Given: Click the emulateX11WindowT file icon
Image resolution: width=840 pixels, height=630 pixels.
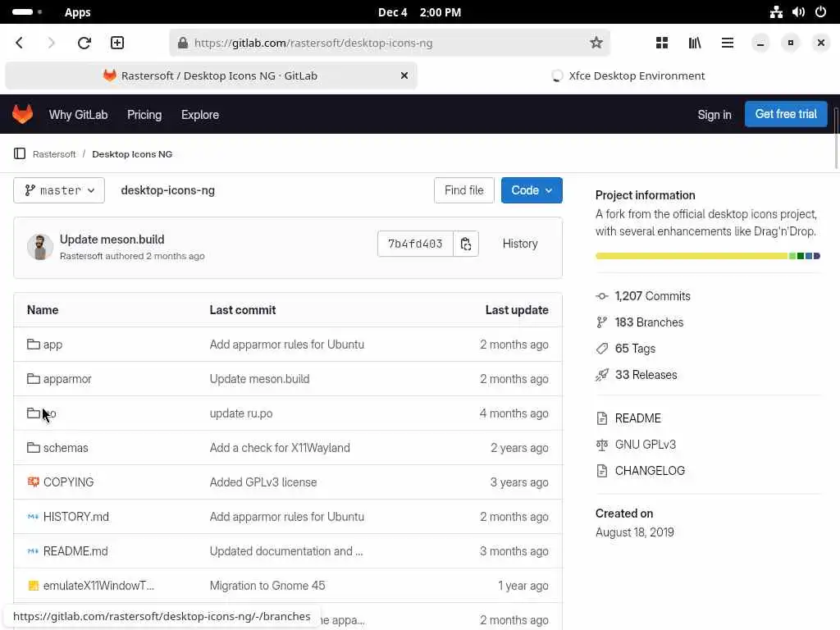Looking at the screenshot, I should pyautogui.click(x=33, y=586).
